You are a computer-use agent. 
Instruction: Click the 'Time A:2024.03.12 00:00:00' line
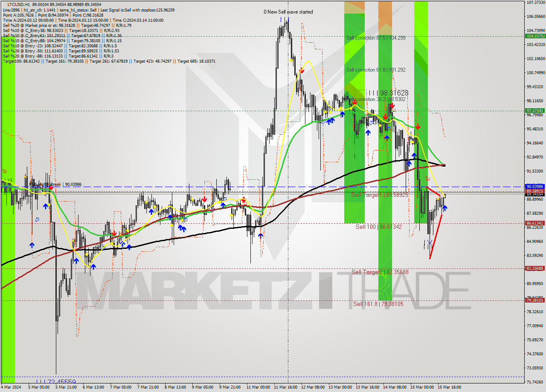(x=83, y=20)
